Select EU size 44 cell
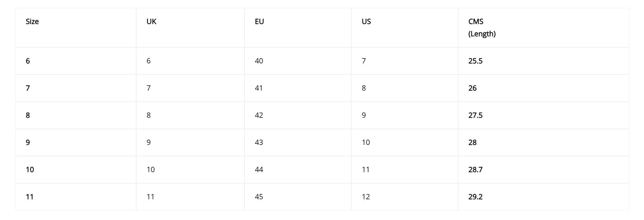Image resolution: width=644 pixels, height=220 pixels. click(259, 170)
